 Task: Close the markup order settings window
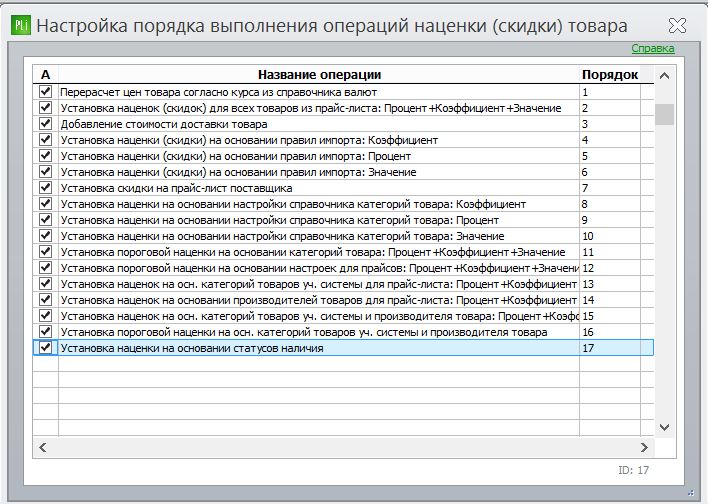(677, 26)
